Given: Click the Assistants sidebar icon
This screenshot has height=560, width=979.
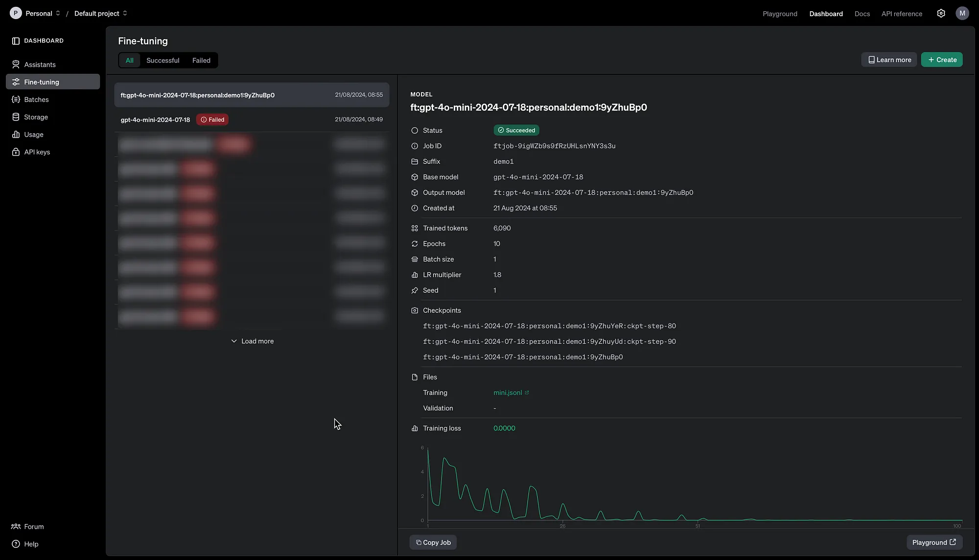Looking at the screenshot, I should point(16,65).
